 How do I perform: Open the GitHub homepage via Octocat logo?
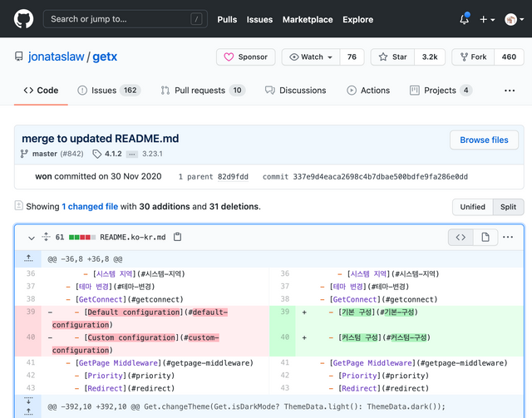24,18
